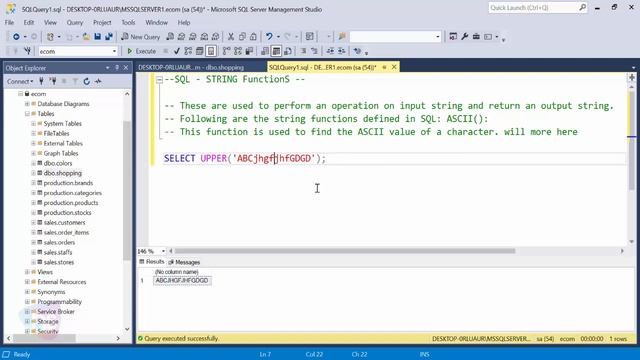This screenshot has height=360, width=640.
Task: Open the Tools menu
Action: coord(128,22)
